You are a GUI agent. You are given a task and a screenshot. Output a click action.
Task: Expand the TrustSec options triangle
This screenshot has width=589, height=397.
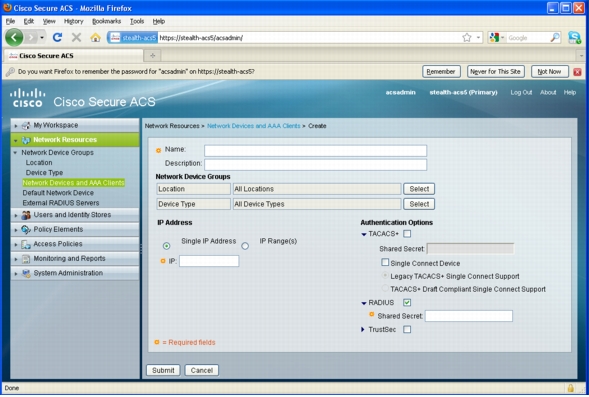click(362, 329)
